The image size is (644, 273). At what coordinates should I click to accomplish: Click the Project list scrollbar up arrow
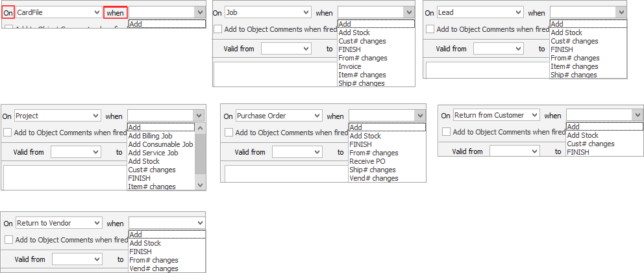200,127
